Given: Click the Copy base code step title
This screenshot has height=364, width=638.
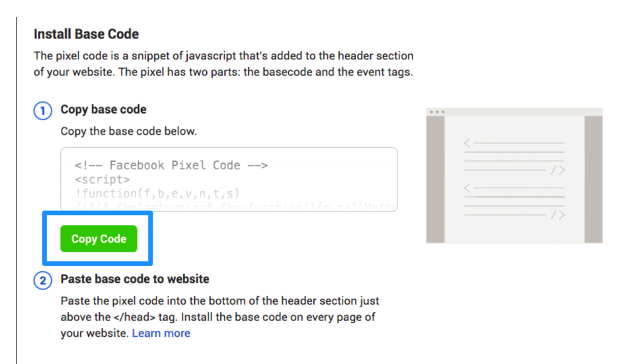Looking at the screenshot, I should click(103, 110).
